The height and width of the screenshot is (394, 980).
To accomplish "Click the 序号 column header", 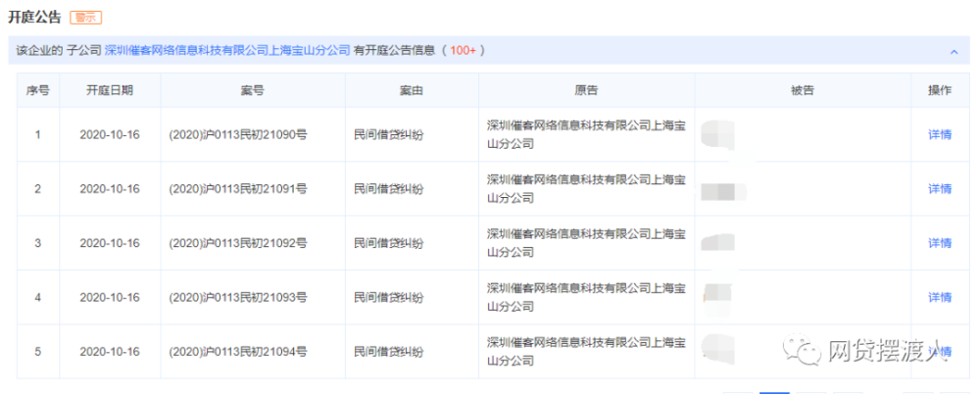I will 37,90.
